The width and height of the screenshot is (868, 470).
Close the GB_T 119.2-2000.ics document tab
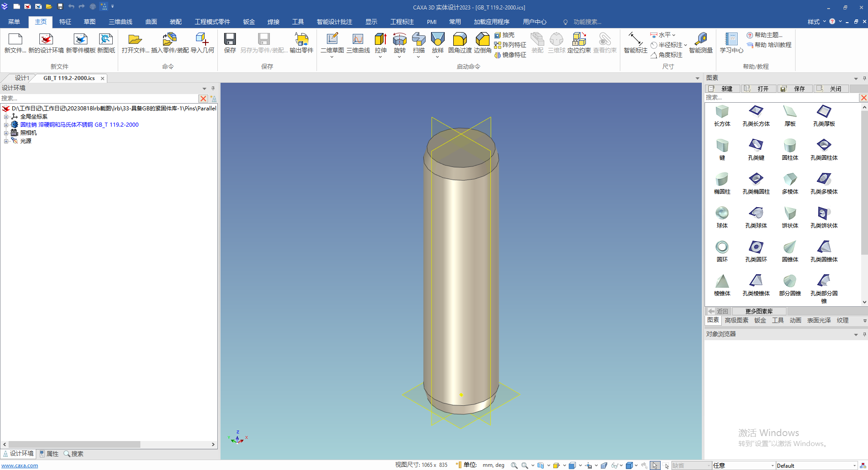tap(102, 78)
